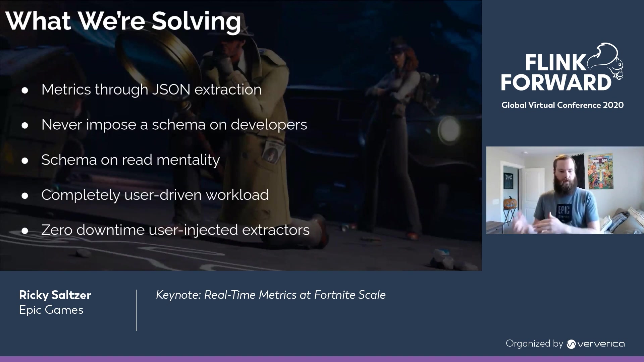Click the 'Metrics through JSON extraction' bullet
This screenshot has height=362, width=644.
(x=151, y=89)
